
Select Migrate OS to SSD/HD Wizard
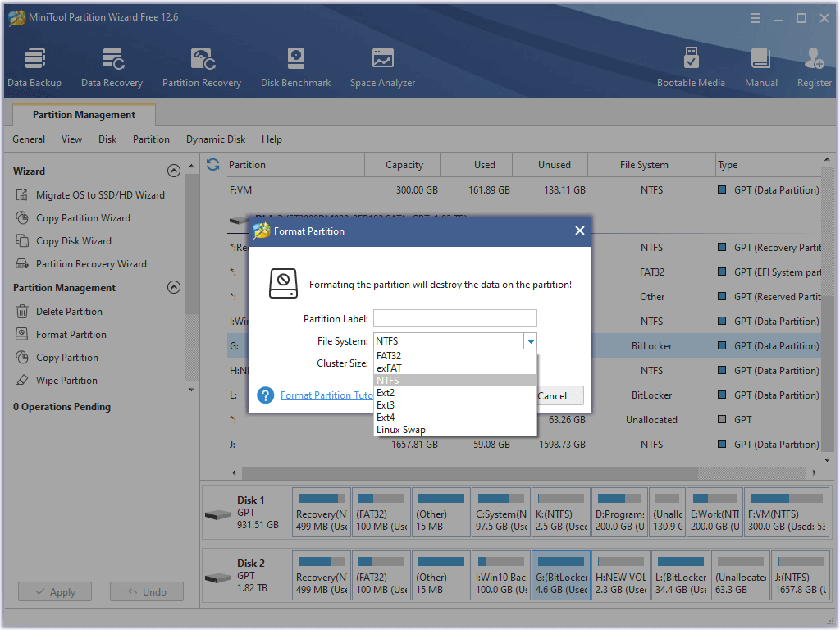(x=100, y=195)
